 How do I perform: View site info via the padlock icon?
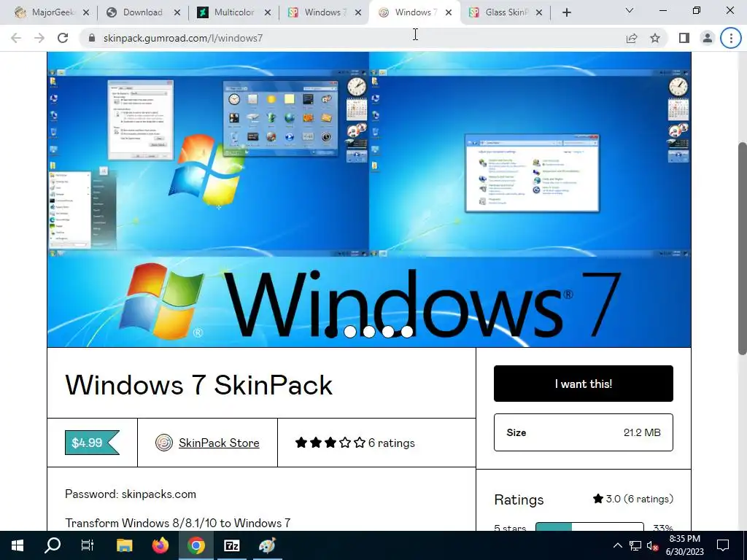92,38
